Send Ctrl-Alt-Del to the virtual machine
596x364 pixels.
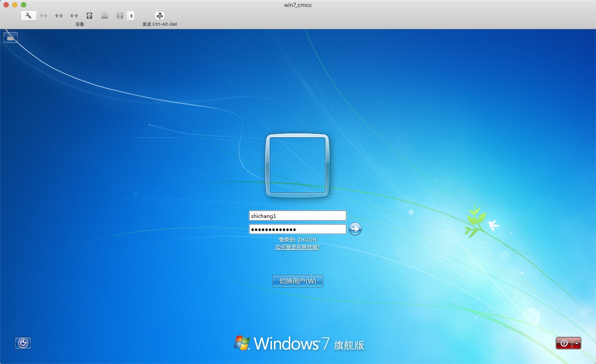click(x=160, y=16)
